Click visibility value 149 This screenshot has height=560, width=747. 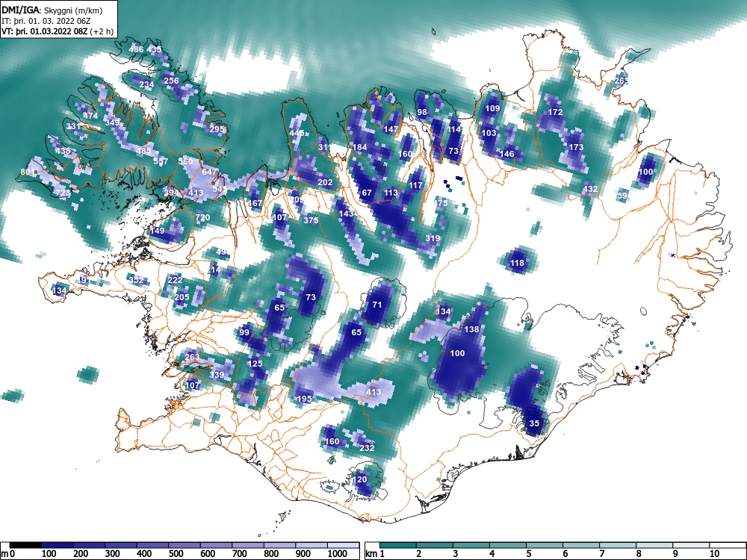coord(157,231)
